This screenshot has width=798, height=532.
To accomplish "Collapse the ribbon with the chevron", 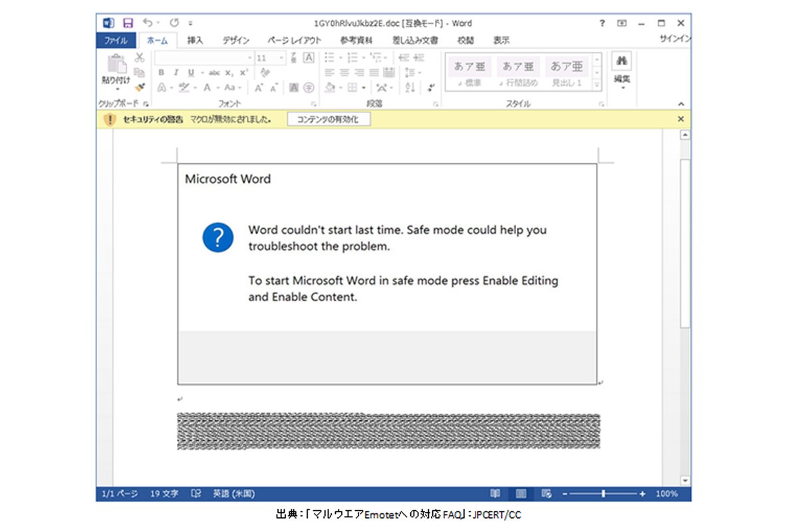I will [681, 104].
